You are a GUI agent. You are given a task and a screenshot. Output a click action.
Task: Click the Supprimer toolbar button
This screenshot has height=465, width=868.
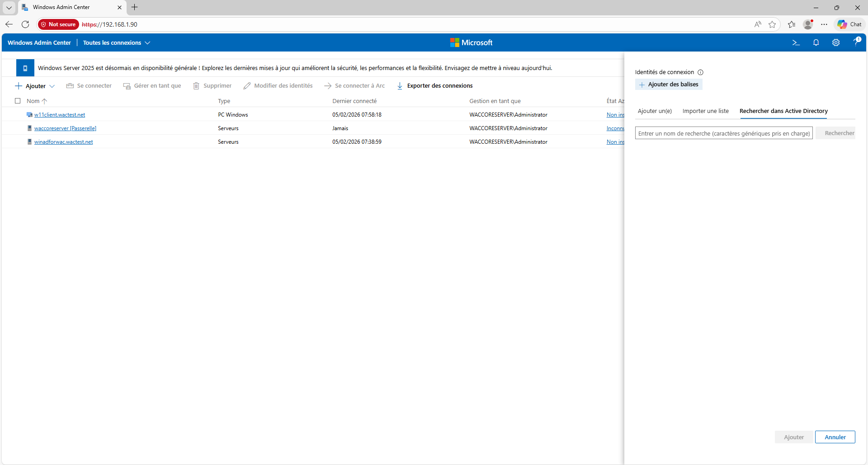(212, 86)
